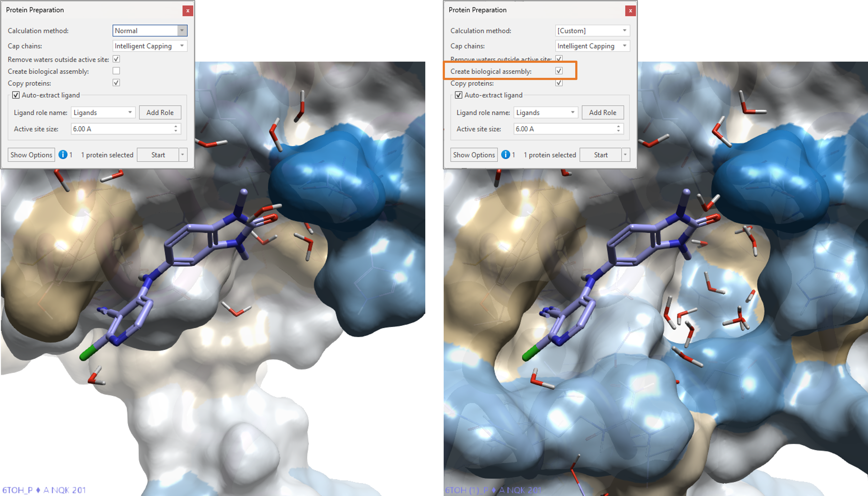
Task: Click info icon in right panel toolbar
Action: 505,155
